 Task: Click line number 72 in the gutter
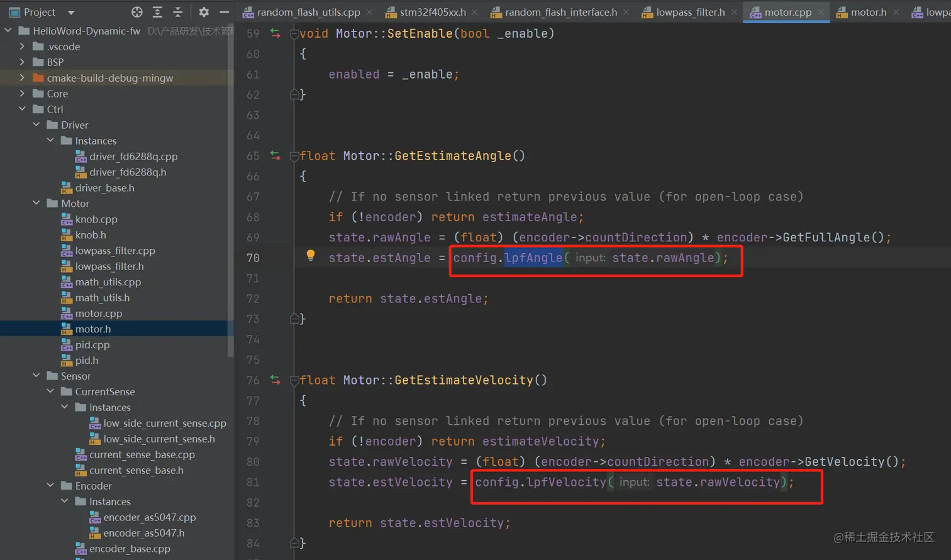coord(253,299)
